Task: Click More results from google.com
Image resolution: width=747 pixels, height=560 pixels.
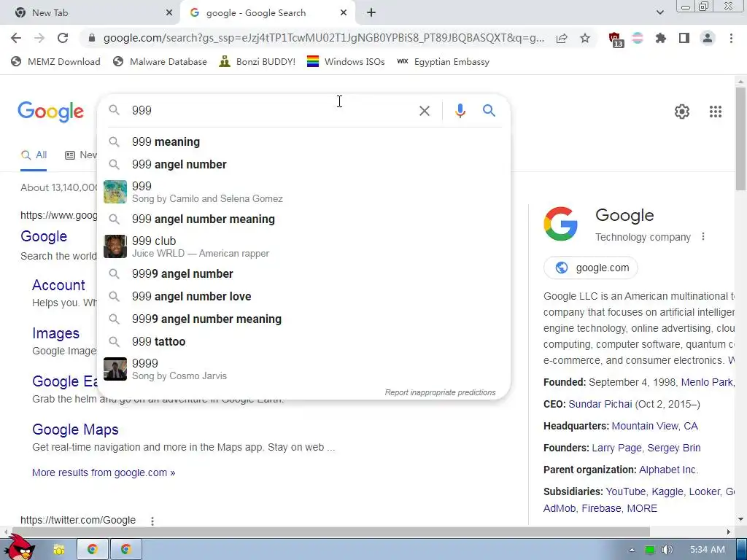Action: (104, 472)
